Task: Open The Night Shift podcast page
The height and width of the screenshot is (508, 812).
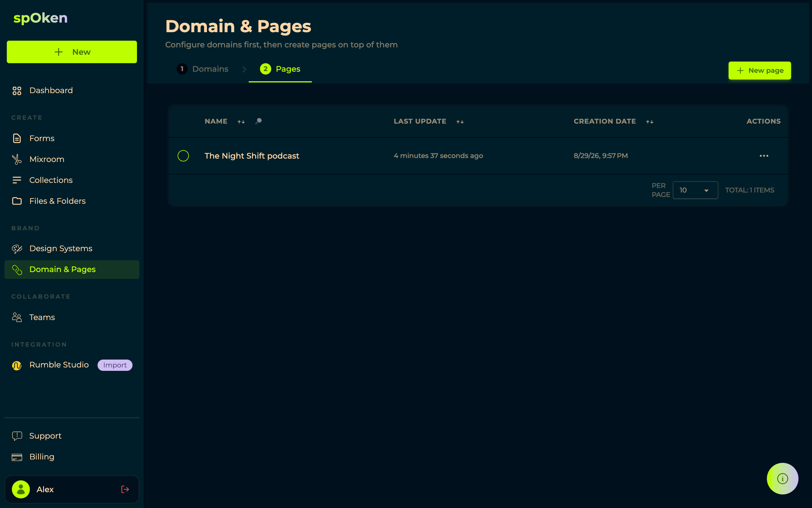Action: click(x=252, y=156)
